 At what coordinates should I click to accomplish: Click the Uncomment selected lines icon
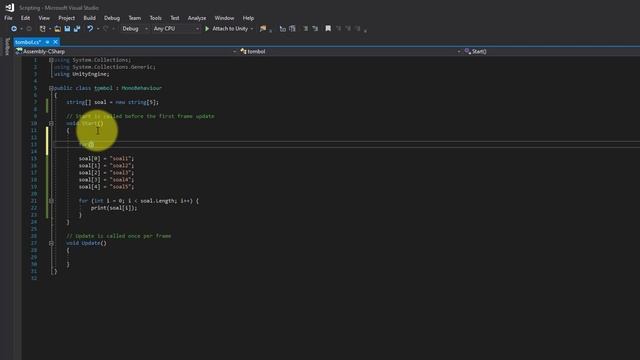tap(292, 29)
